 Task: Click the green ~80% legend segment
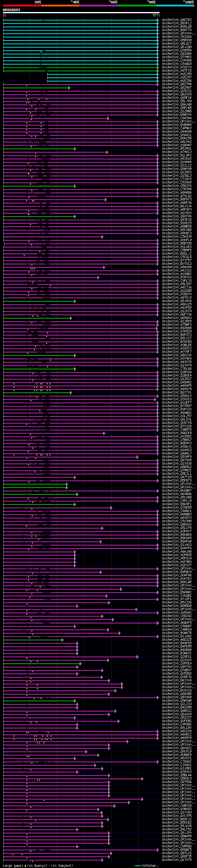pyautogui.click(x=137, y=6)
